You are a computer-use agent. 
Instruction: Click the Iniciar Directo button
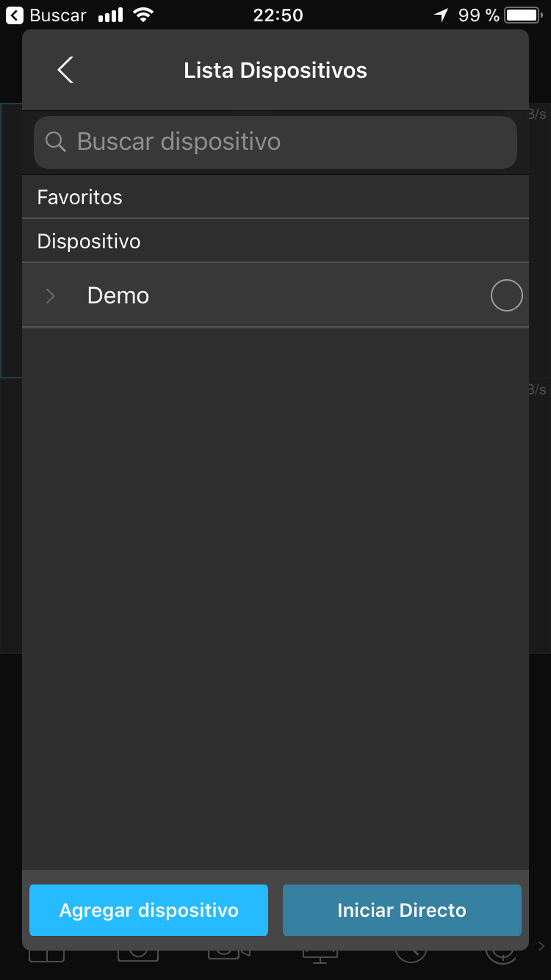coord(402,910)
